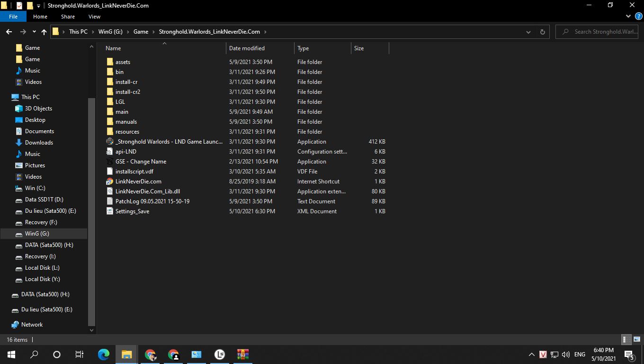
Task: Open the Mail app pinned on taskbar
Action: tap(196, 354)
